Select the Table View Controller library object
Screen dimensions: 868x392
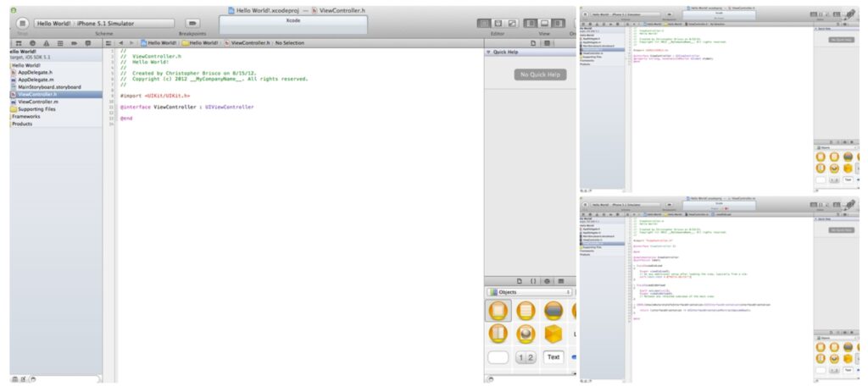coord(525,311)
